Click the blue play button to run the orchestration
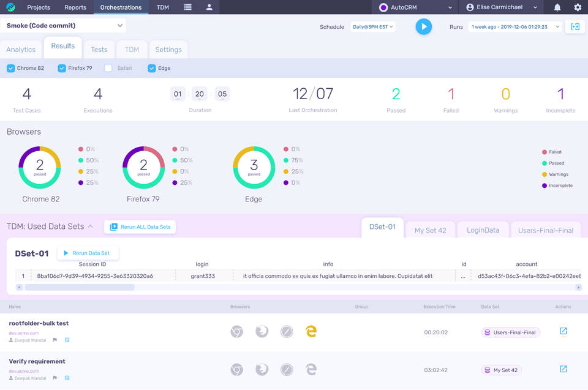The height and width of the screenshot is (390, 588). [x=423, y=26]
